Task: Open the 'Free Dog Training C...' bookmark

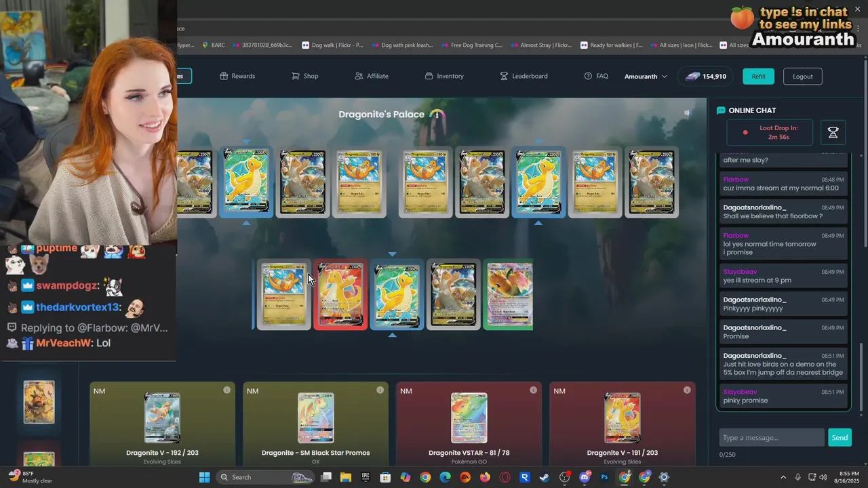Action: pyautogui.click(x=471, y=45)
